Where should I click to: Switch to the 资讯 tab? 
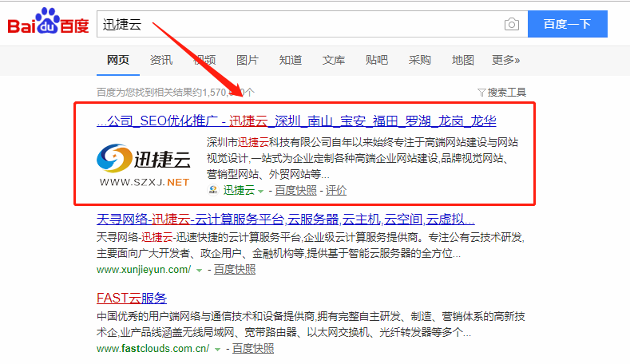point(161,60)
